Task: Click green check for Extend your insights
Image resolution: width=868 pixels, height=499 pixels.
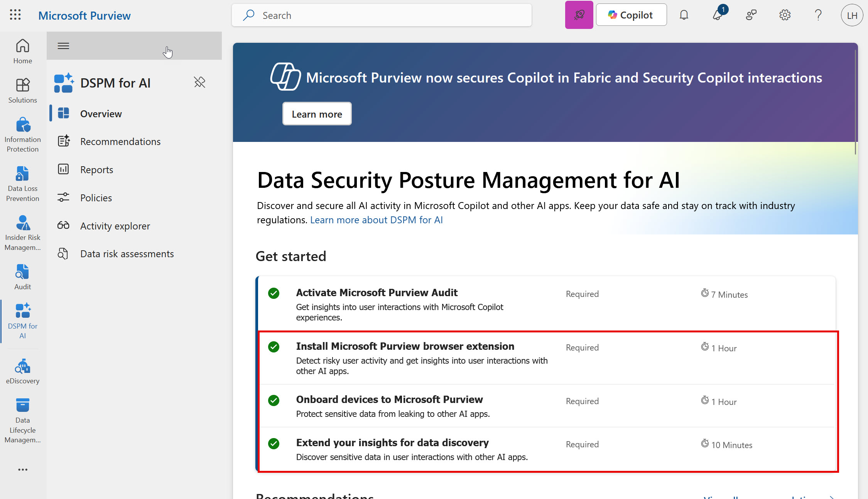Action: 274,443
